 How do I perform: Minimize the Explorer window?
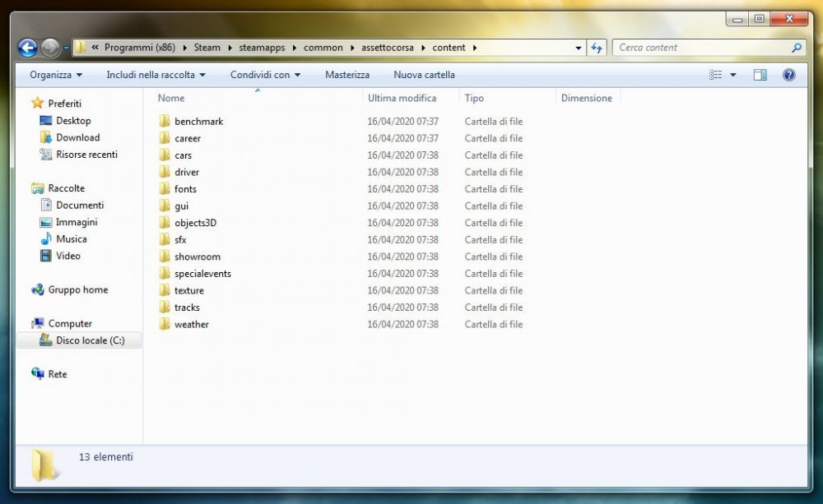tap(737, 20)
